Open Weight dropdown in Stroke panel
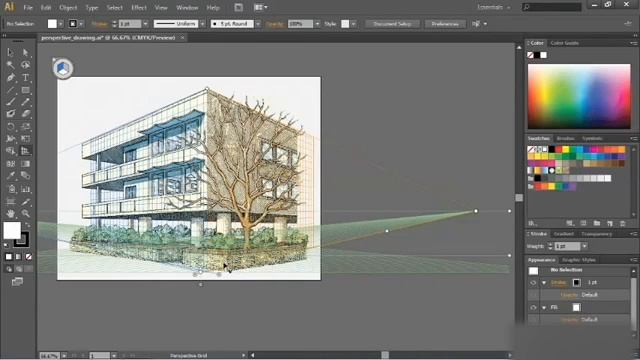 (584, 246)
